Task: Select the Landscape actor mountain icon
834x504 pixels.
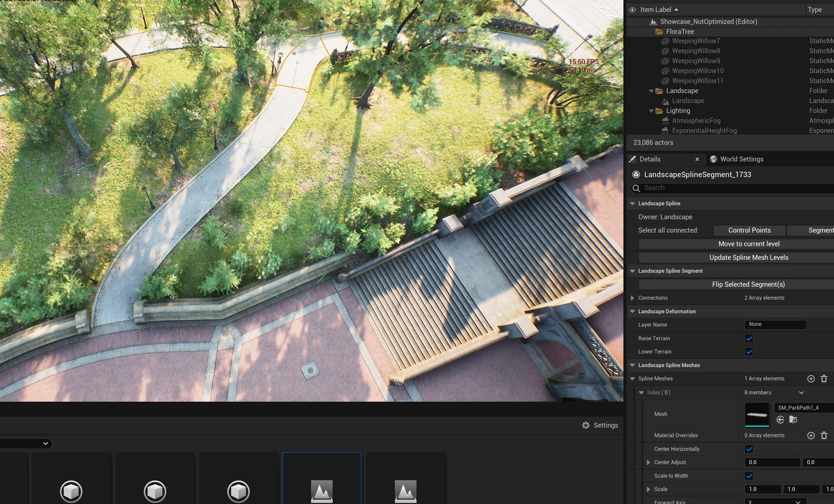Action: click(665, 101)
